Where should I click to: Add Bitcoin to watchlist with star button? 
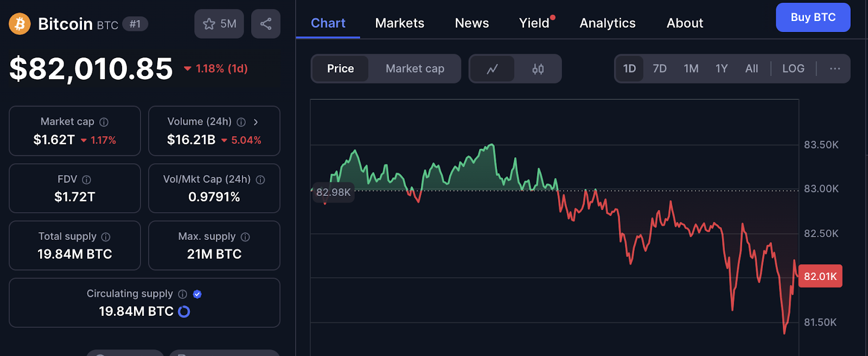tap(219, 24)
